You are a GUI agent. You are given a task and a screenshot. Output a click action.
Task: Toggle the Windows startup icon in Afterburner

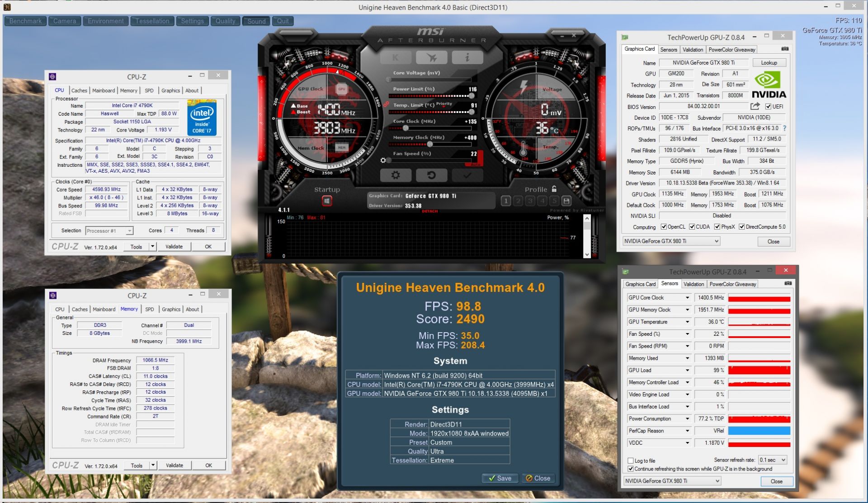point(327,201)
